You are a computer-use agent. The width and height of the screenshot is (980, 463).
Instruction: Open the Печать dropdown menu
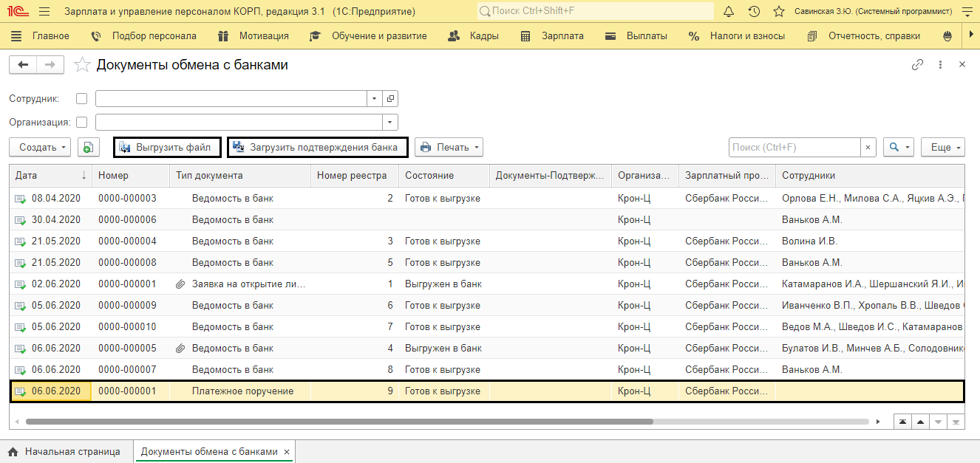(x=449, y=147)
